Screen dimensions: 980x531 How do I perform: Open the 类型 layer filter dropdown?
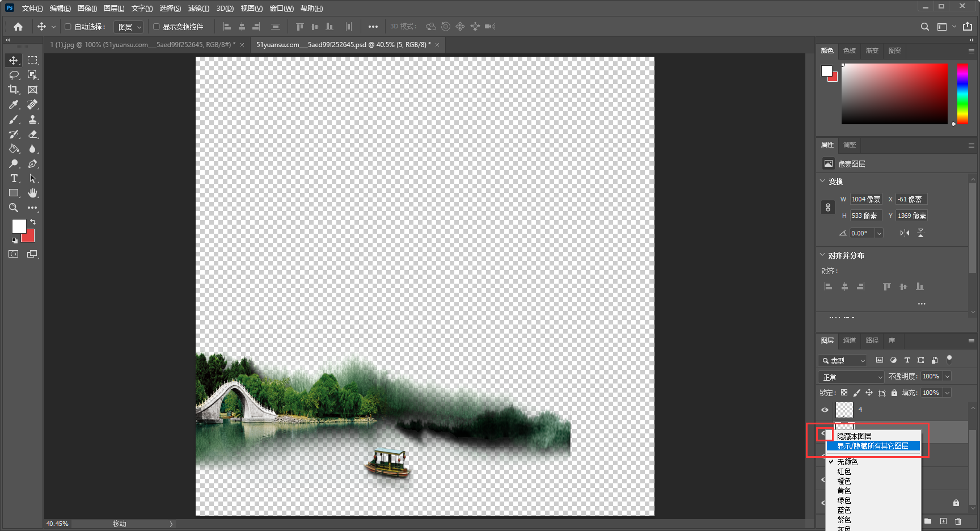pyautogui.click(x=843, y=360)
